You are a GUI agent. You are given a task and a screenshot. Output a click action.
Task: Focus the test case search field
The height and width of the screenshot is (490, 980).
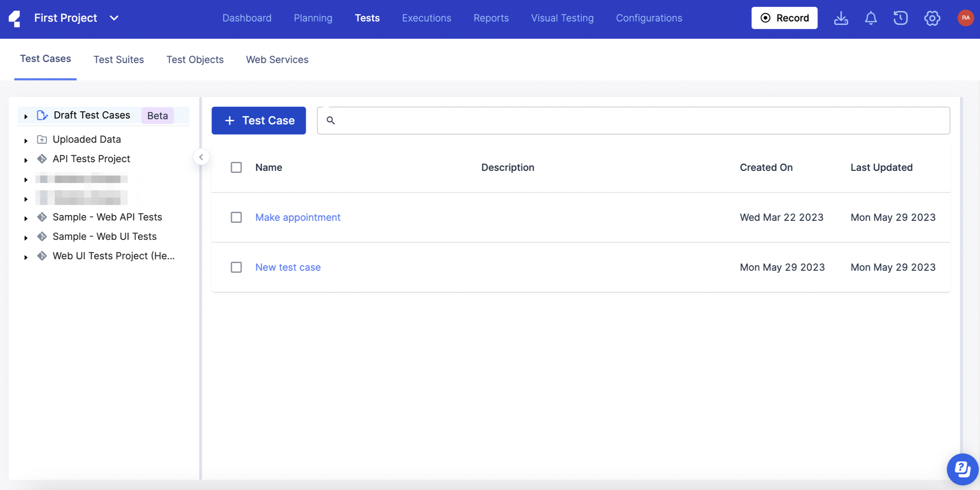(x=633, y=120)
